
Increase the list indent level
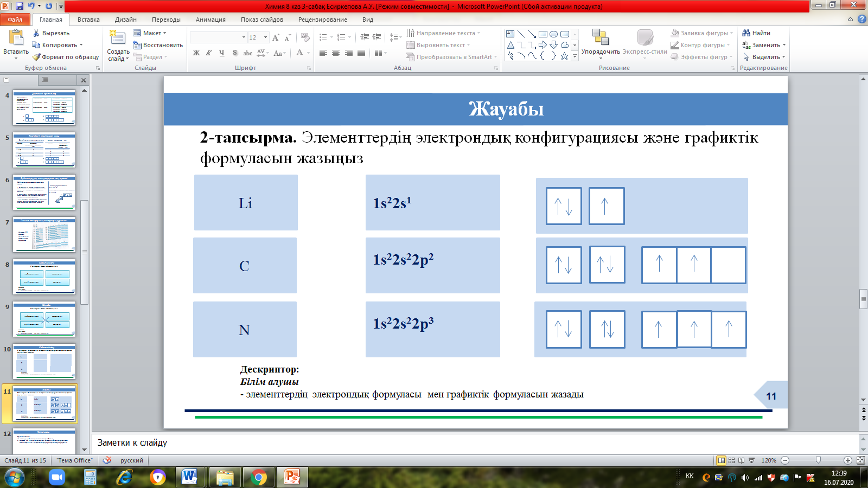pos(377,37)
